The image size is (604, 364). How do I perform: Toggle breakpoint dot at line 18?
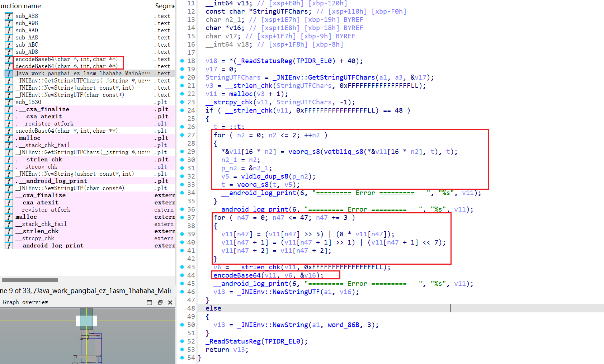pos(182,61)
